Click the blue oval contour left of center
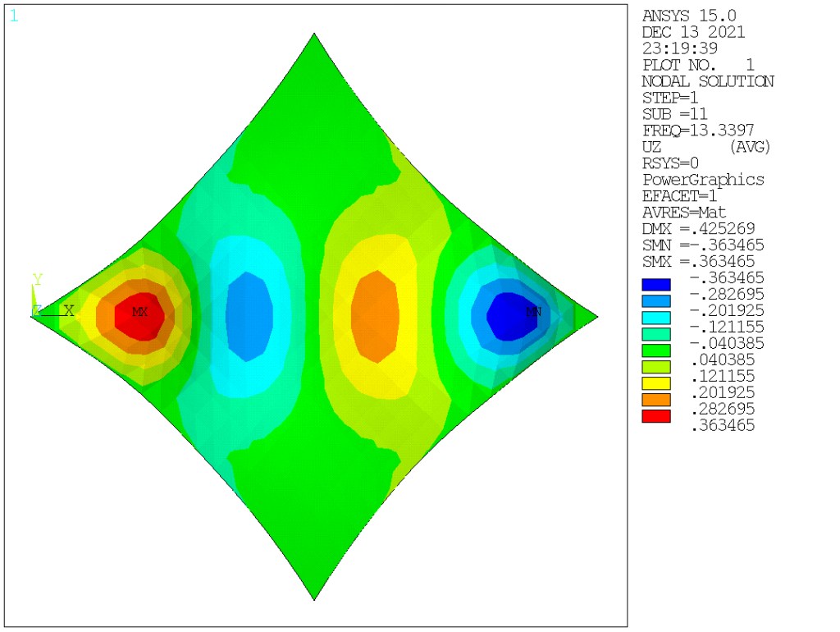The height and width of the screenshot is (632, 840). coord(249,316)
